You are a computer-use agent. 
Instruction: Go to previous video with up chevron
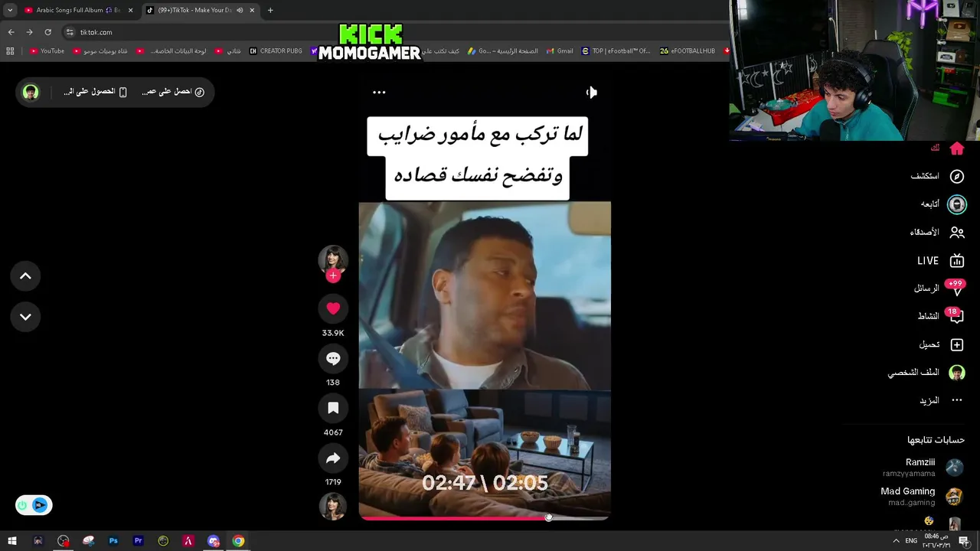pos(25,276)
